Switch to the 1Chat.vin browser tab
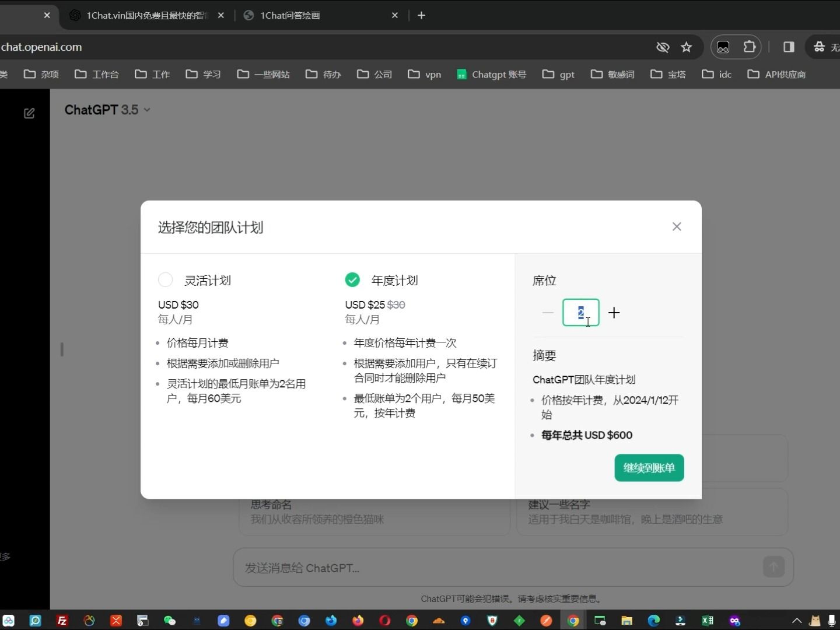 click(146, 15)
